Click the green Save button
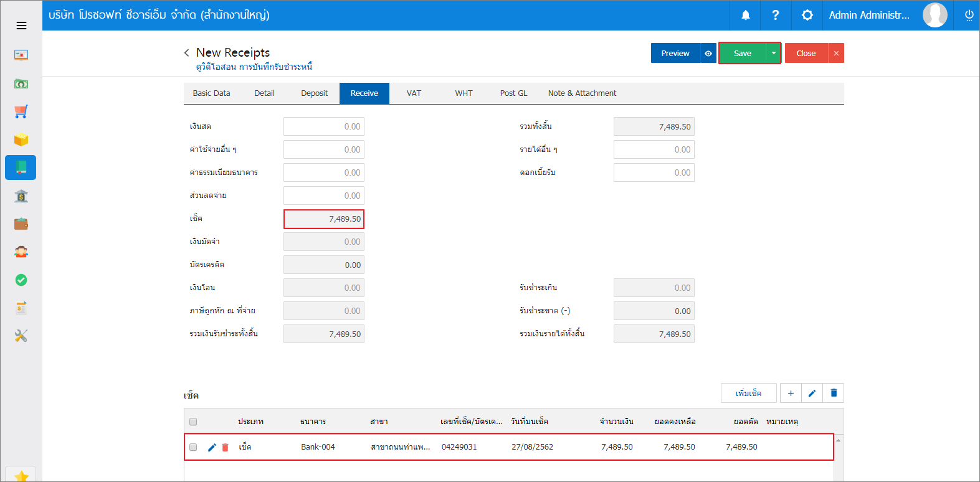 point(742,53)
